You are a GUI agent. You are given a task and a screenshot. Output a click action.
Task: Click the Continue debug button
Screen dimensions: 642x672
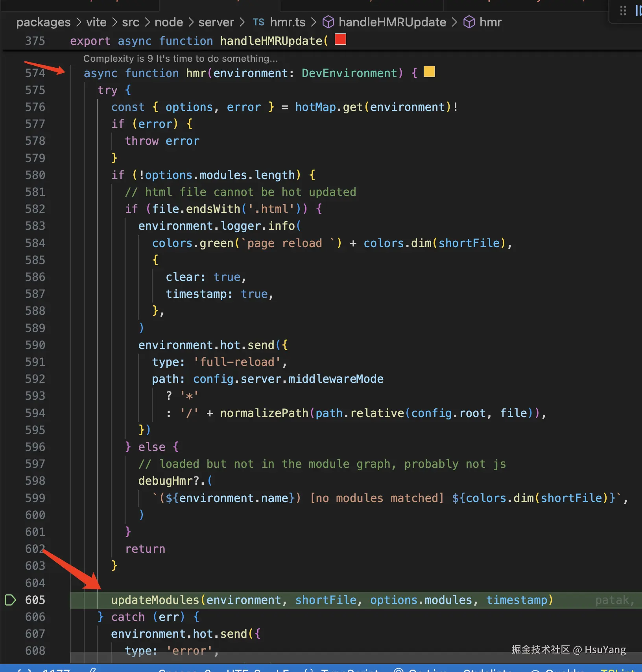638,11
